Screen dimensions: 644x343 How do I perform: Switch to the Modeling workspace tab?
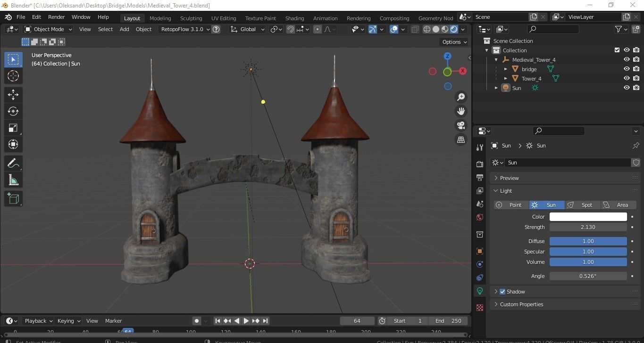pos(160,18)
